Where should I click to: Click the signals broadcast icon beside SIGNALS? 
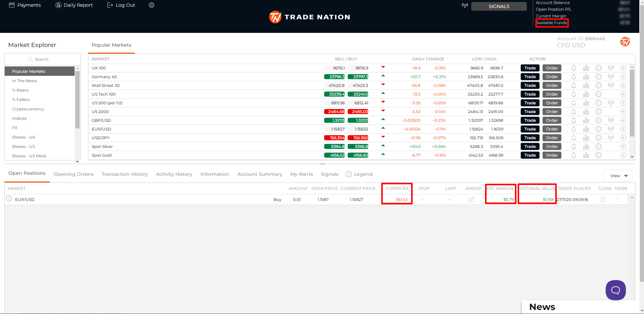(465, 5)
